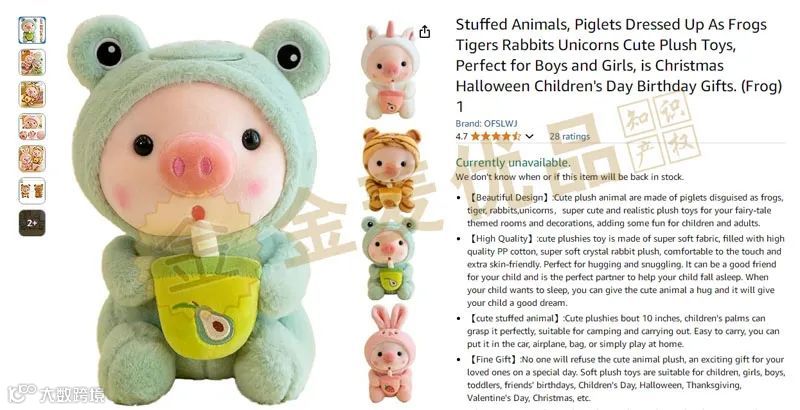Click the star rating icons
Viewport: 800px width, 410px height.
pyautogui.click(x=495, y=136)
